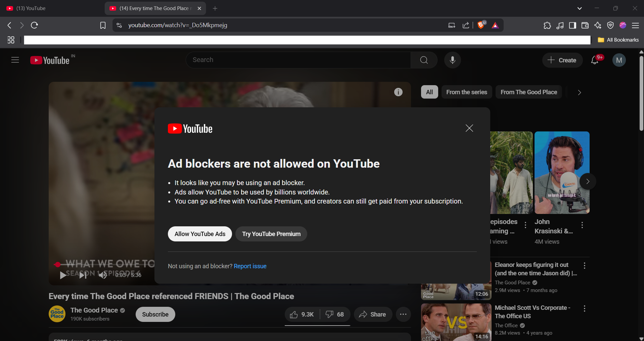
Task: Open YouTube notifications bell
Action: pyautogui.click(x=595, y=60)
